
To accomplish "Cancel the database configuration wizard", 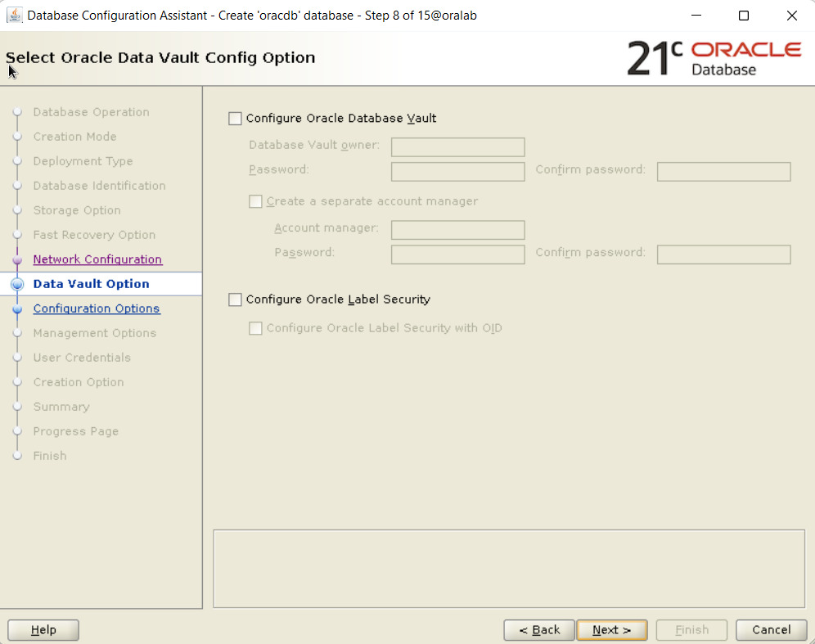I will point(771,630).
